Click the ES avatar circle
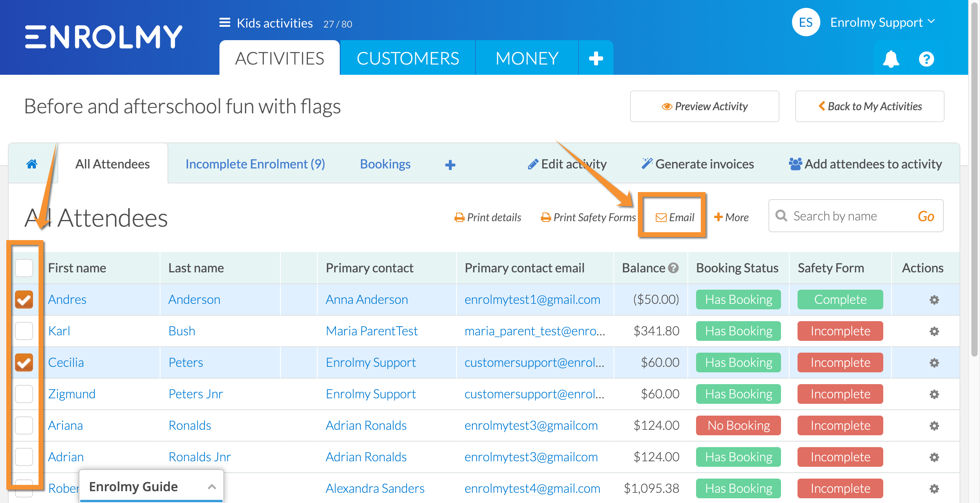The height and width of the screenshot is (503, 980). 806,22
